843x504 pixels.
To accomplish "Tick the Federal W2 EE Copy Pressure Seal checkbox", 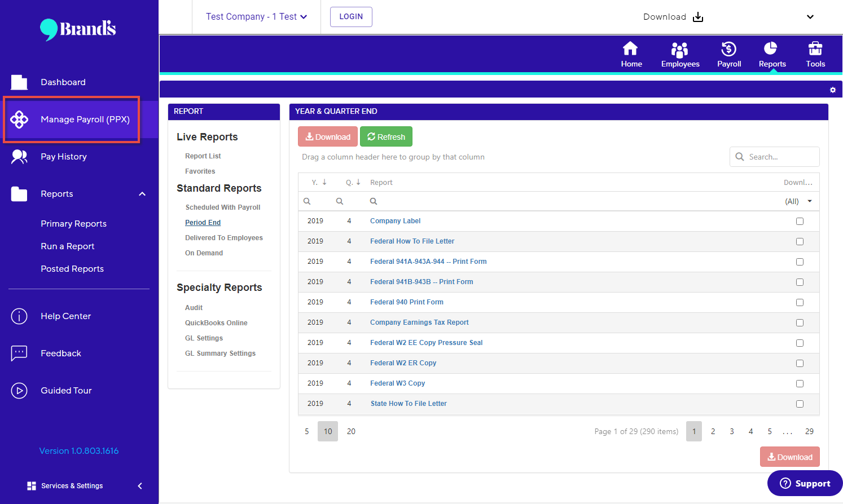I will [800, 343].
